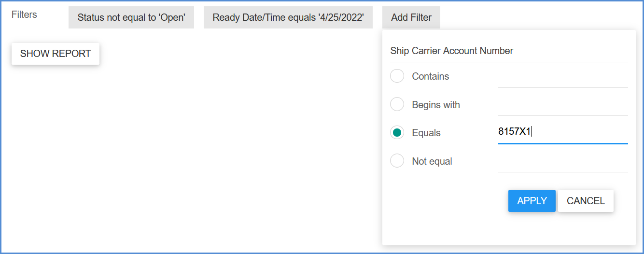The height and width of the screenshot is (254, 644).
Task: Click the "Contains" option label
Action: 431,76
